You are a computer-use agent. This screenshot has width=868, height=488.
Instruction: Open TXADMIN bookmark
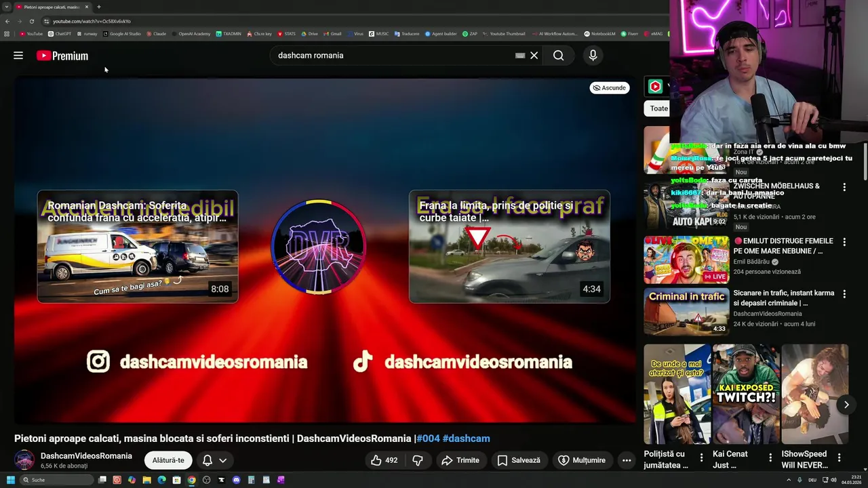pos(229,33)
